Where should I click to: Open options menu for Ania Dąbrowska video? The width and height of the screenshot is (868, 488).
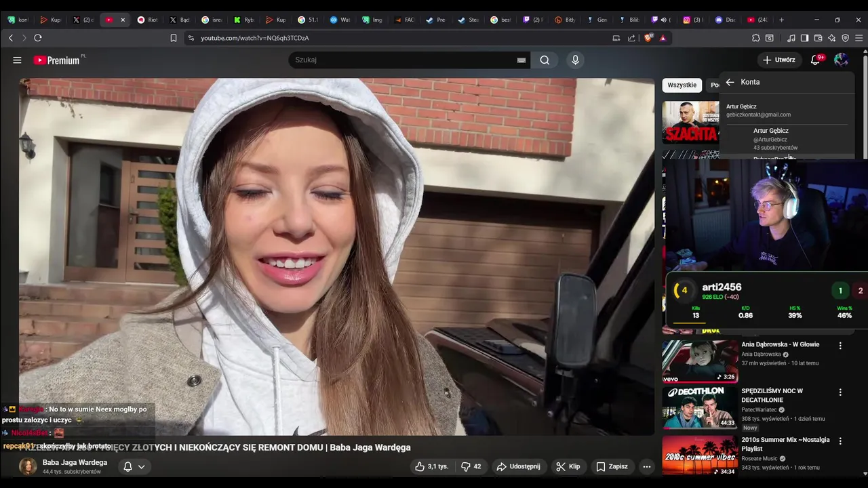pos(840,346)
